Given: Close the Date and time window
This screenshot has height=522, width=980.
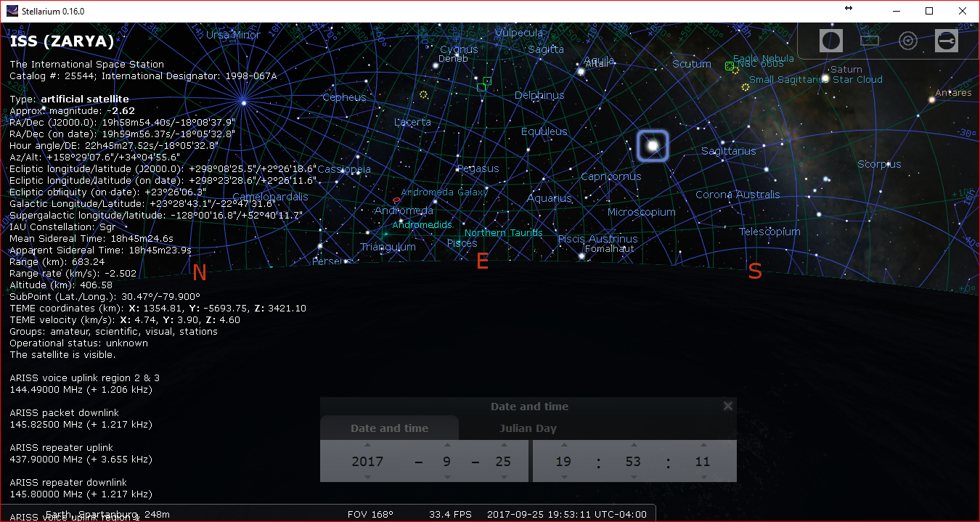Looking at the screenshot, I should pos(727,406).
